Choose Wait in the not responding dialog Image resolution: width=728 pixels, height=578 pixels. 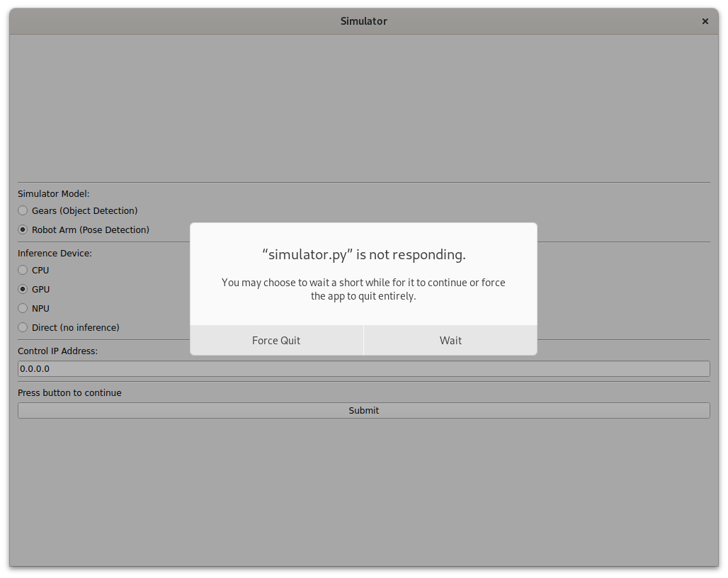[x=450, y=341]
